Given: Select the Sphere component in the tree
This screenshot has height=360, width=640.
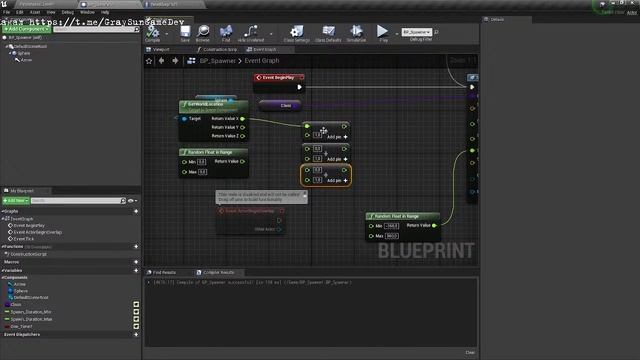Looking at the screenshot, I should click(x=23, y=53).
